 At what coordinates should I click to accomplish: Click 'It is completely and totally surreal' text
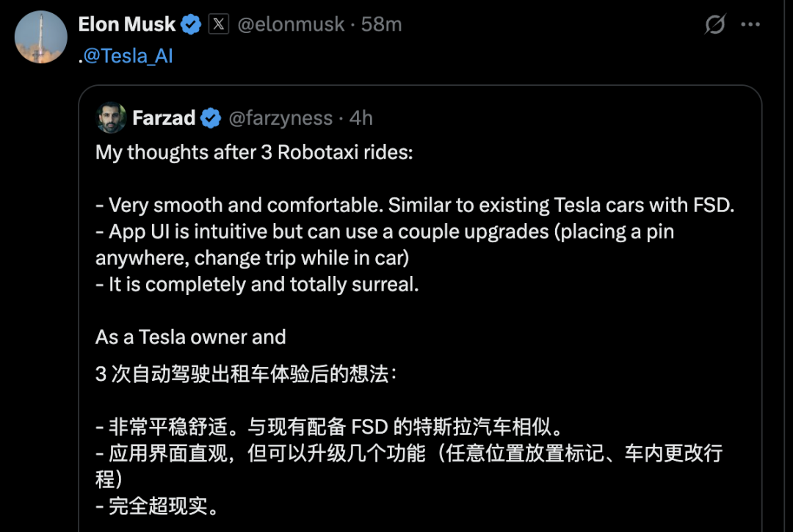(x=257, y=284)
